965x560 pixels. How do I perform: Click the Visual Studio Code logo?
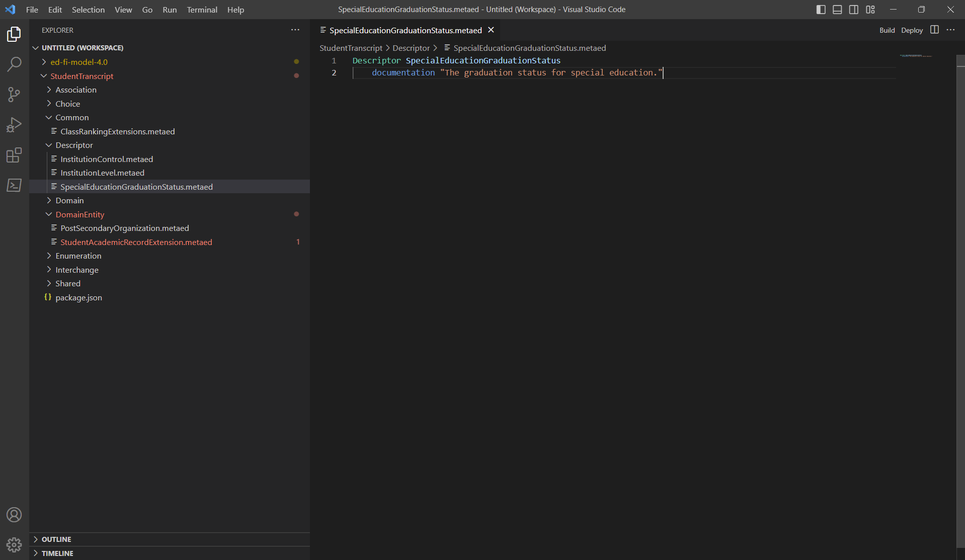tap(10, 10)
